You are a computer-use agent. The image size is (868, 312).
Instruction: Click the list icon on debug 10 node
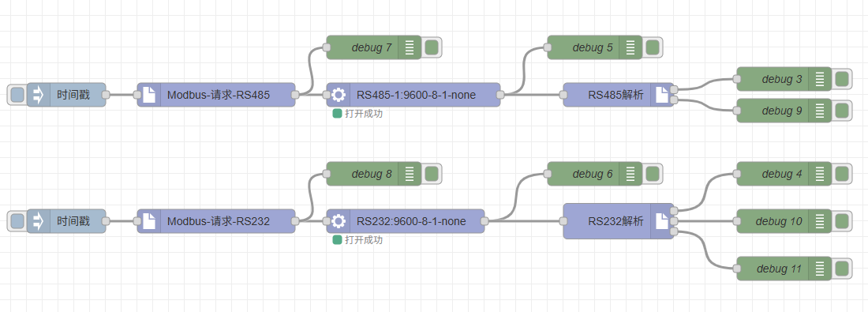coord(820,222)
